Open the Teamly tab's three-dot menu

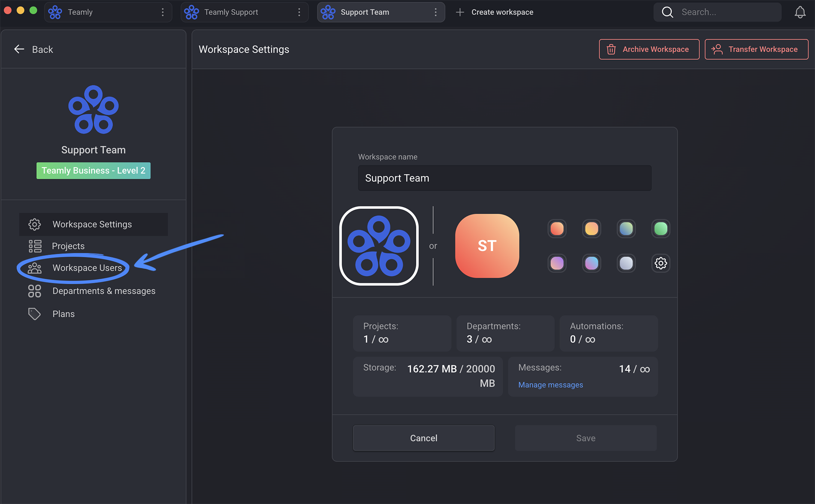pos(163,12)
